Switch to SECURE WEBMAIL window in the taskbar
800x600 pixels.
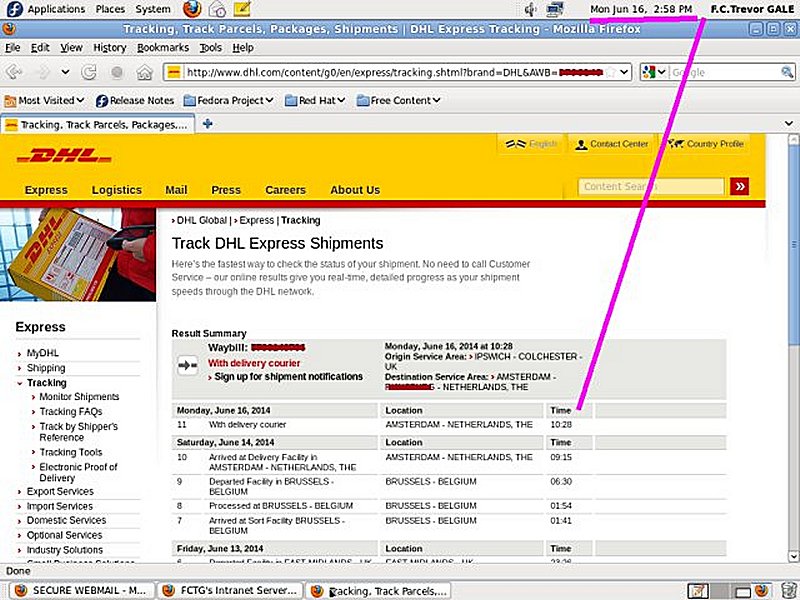[x=82, y=591]
